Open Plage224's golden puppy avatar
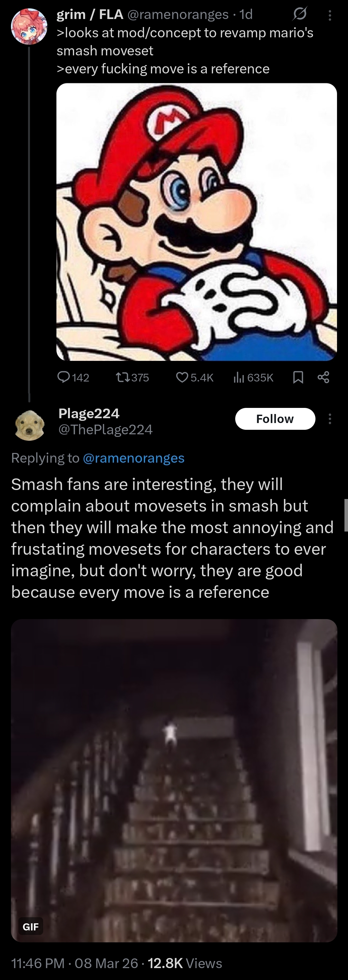348x980 pixels. 29,425
